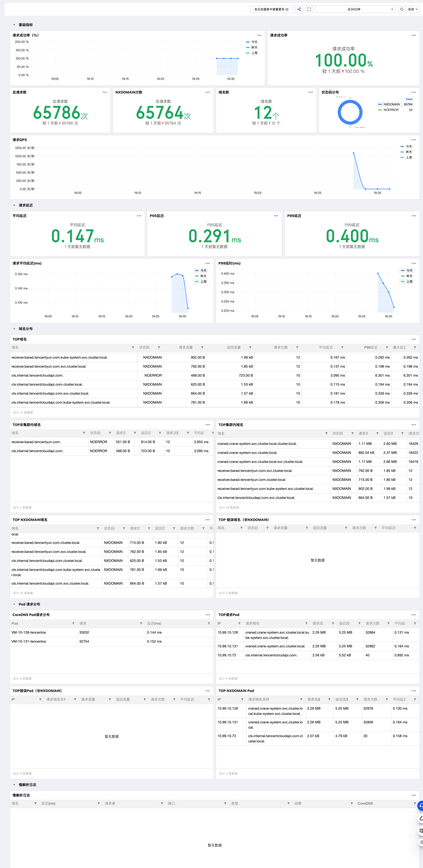423x868 pixels.
Task: Open the 请求QPS panel's more options menu
Action: point(414,140)
